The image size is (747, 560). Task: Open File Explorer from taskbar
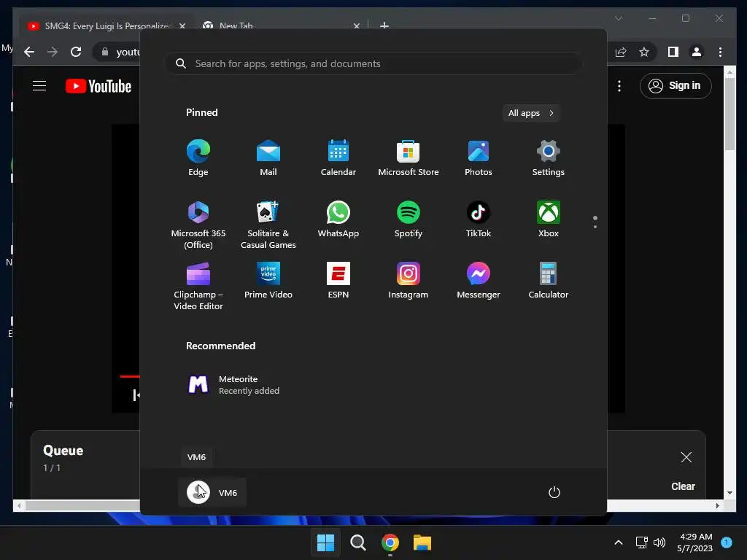(422, 542)
